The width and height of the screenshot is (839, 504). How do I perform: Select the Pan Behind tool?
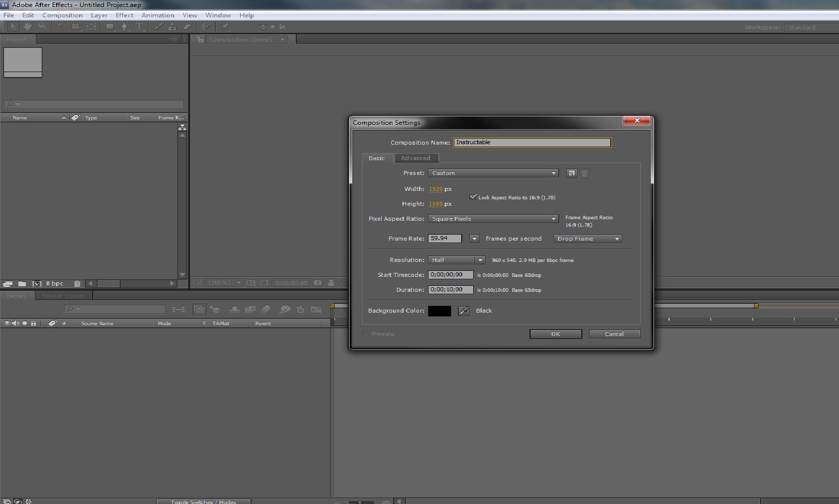pos(91,27)
